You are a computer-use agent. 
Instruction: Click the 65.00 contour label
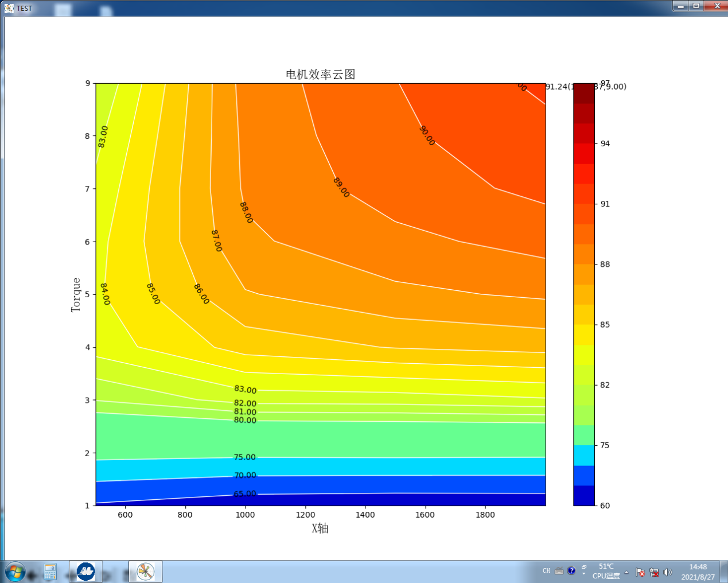[245, 493]
